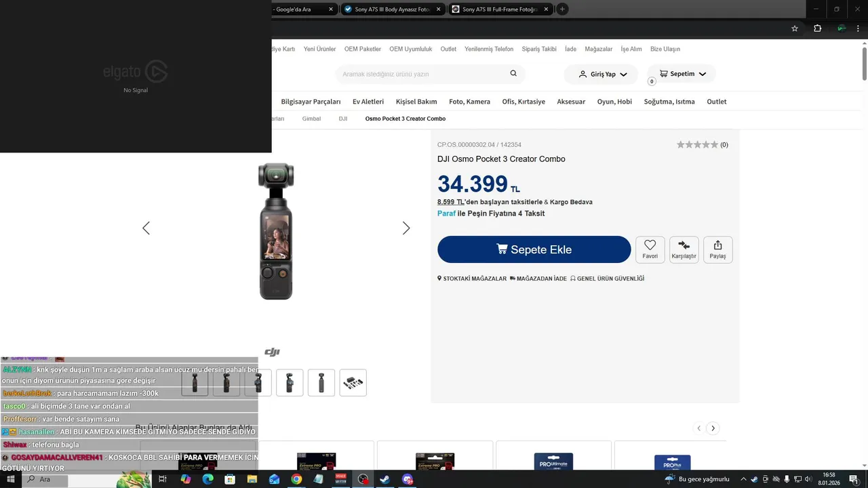Open the Oyun, Hobi category menu
The width and height of the screenshot is (868, 488).
pyautogui.click(x=614, y=102)
